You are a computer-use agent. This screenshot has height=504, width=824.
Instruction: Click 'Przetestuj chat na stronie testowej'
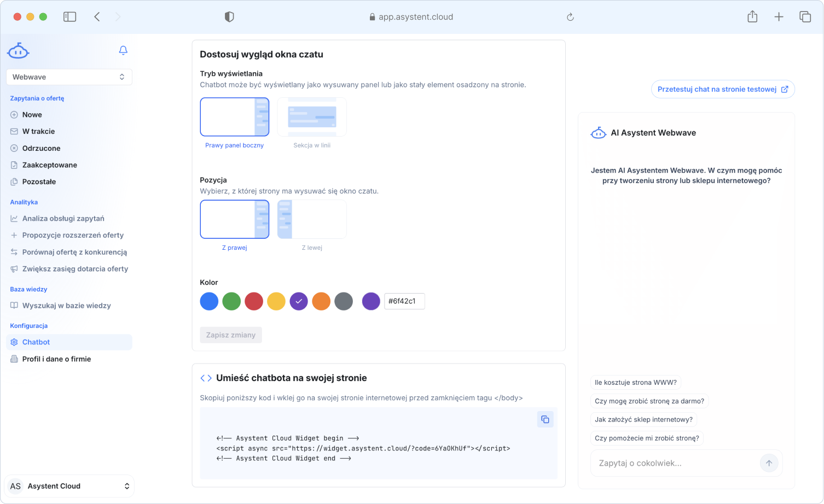pyautogui.click(x=722, y=89)
